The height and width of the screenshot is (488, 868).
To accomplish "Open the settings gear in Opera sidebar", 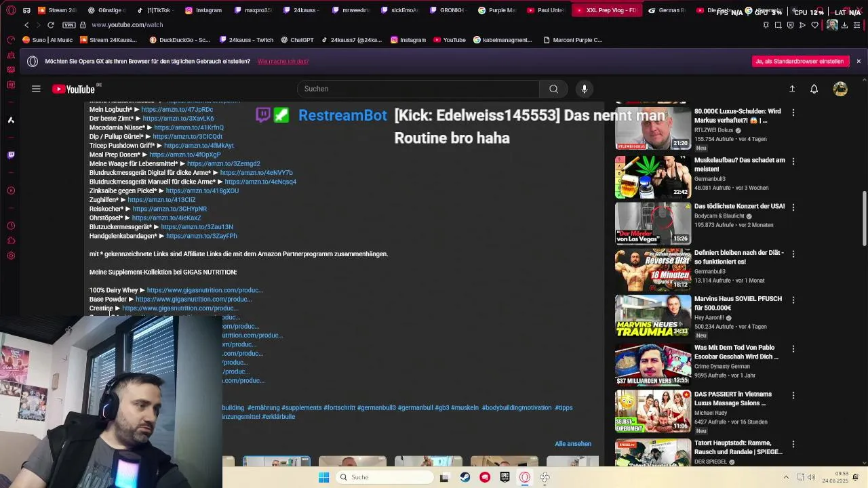I will pos(11,256).
